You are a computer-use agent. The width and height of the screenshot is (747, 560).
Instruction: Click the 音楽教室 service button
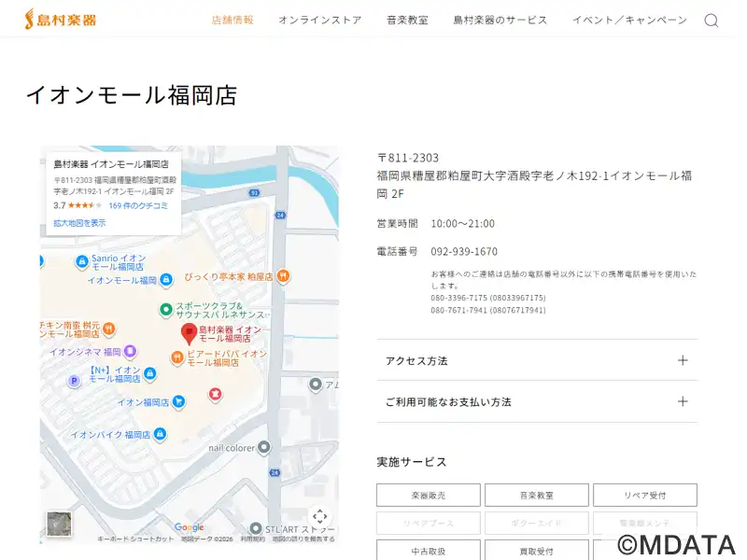537,496
